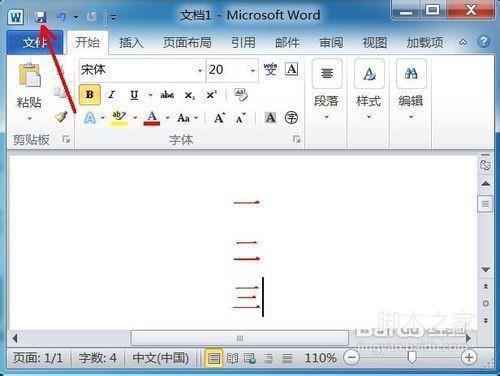This screenshot has width=500, height=376.
Task: Open the 宋体 font name dropdown
Action: (200, 70)
